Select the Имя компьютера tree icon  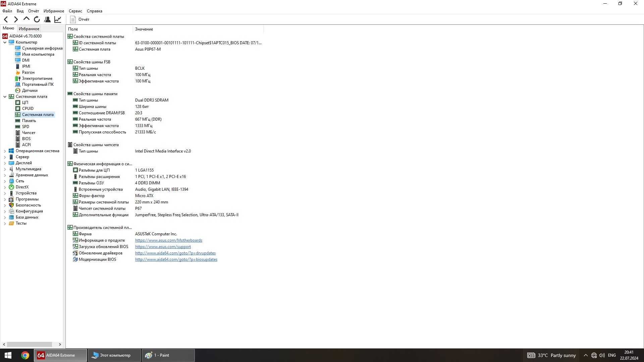pyautogui.click(x=18, y=54)
